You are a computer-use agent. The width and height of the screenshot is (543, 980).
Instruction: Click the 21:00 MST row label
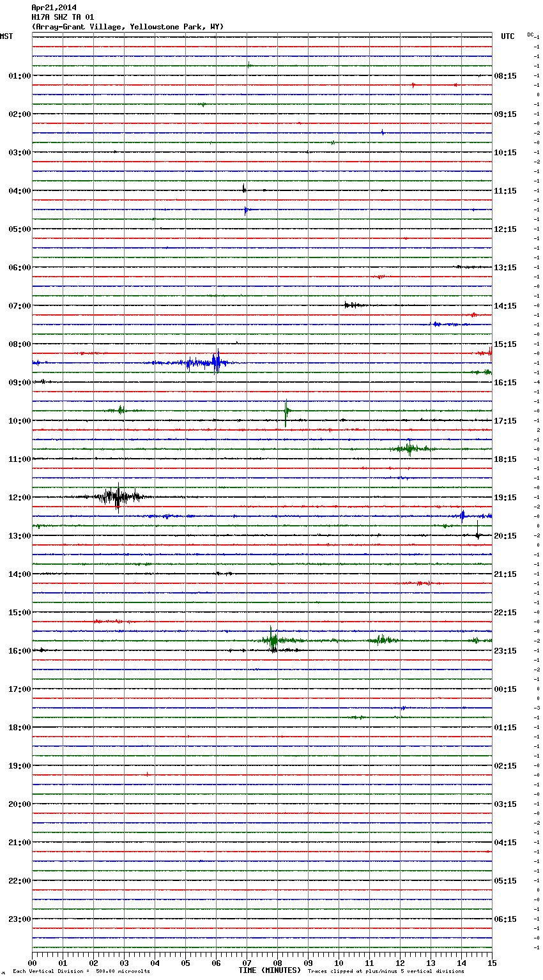(x=20, y=843)
